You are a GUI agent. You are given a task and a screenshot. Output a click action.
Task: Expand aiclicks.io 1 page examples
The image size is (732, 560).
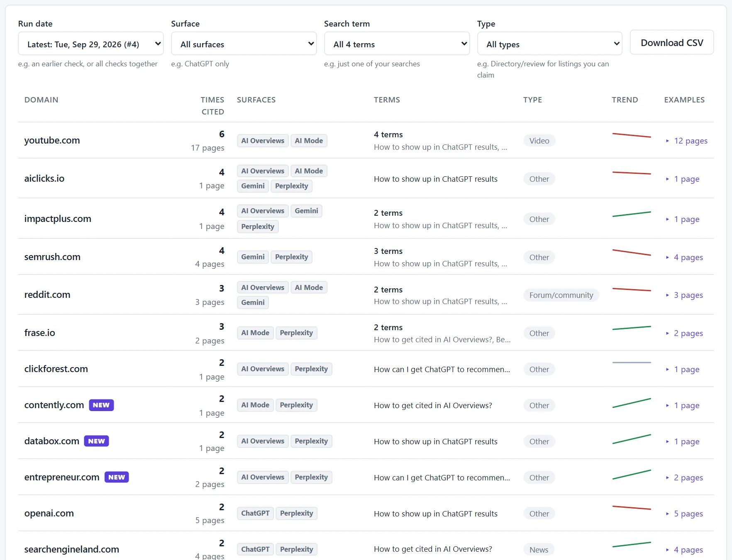pyautogui.click(x=683, y=179)
